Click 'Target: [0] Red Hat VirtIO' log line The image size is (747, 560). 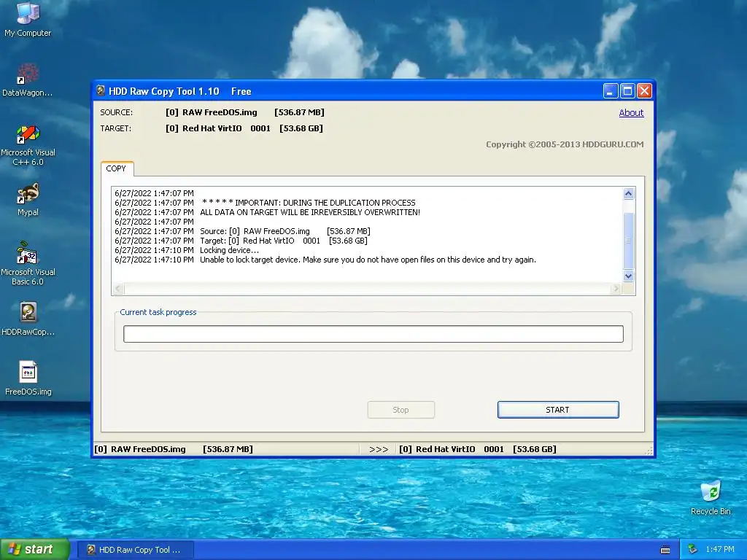pyautogui.click(x=241, y=241)
